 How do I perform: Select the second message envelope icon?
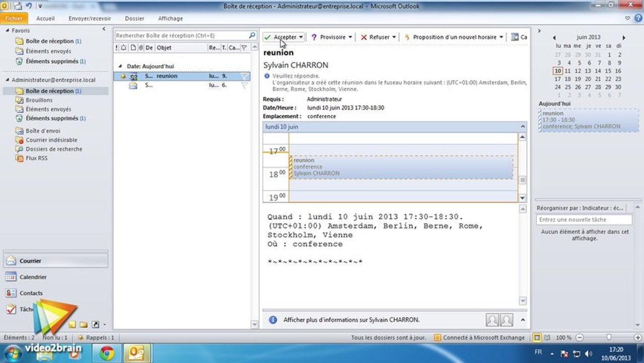pyautogui.click(x=133, y=86)
